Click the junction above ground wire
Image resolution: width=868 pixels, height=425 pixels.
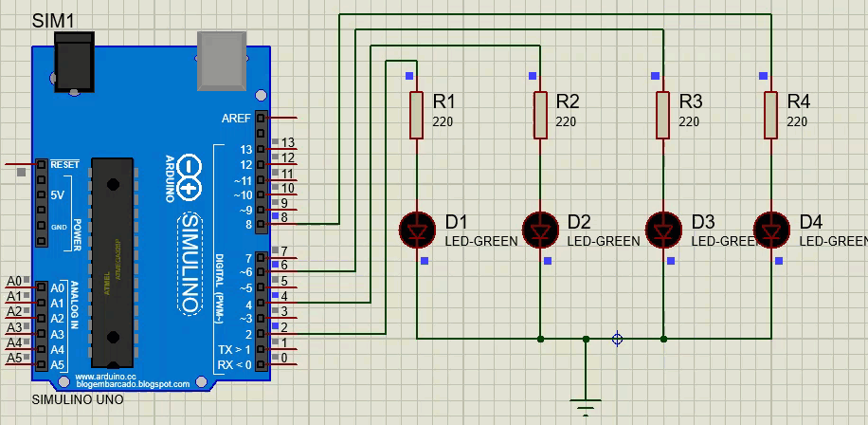pos(587,339)
